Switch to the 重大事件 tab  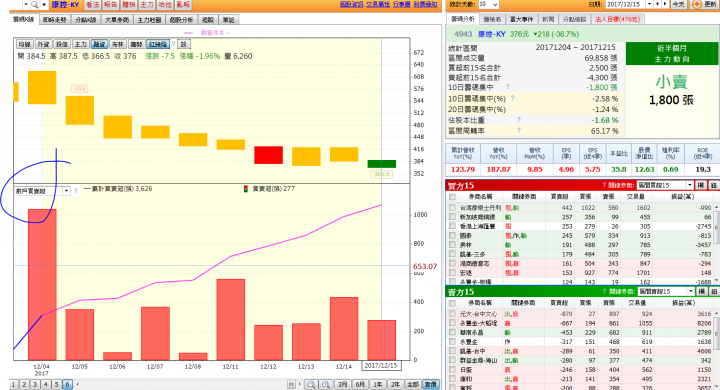tap(522, 19)
